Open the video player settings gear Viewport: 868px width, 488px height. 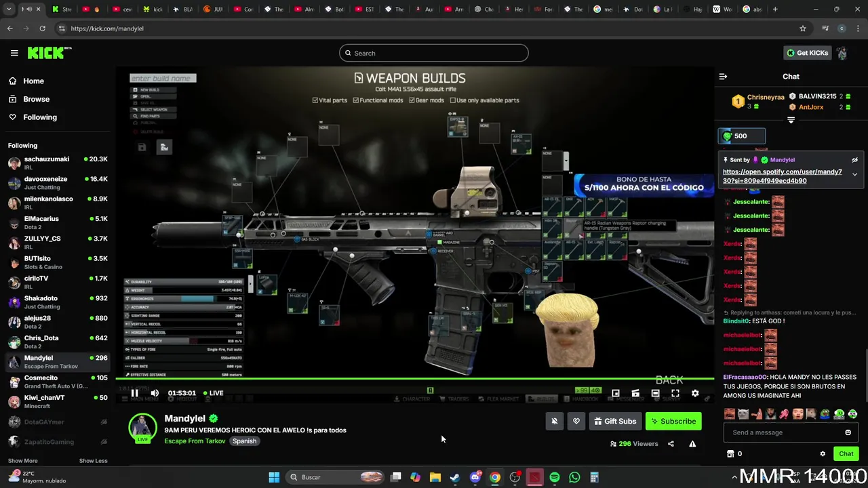pyautogui.click(x=695, y=393)
